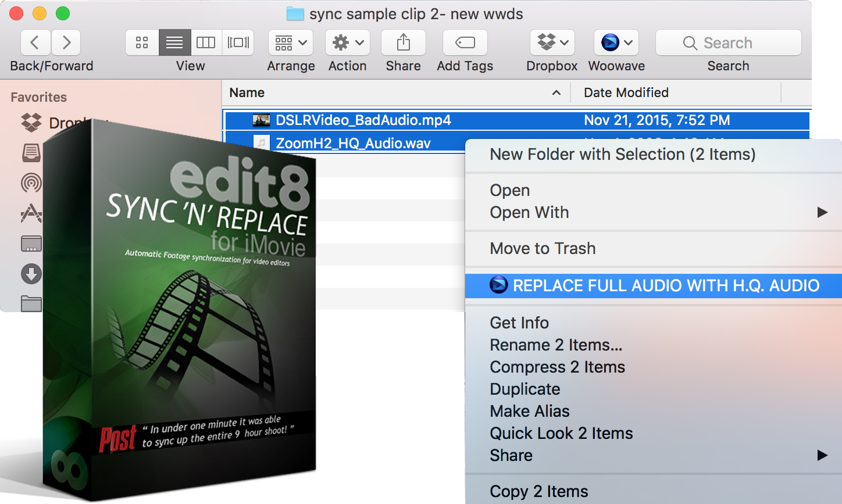Click the Open With submenu arrow
Image resolution: width=842 pixels, height=504 pixels.
point(822,213)
